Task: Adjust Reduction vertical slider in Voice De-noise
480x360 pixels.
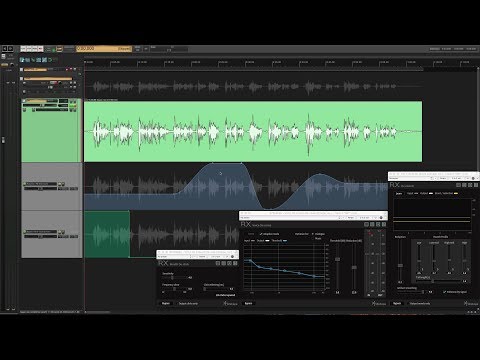Action: point(354,268)
